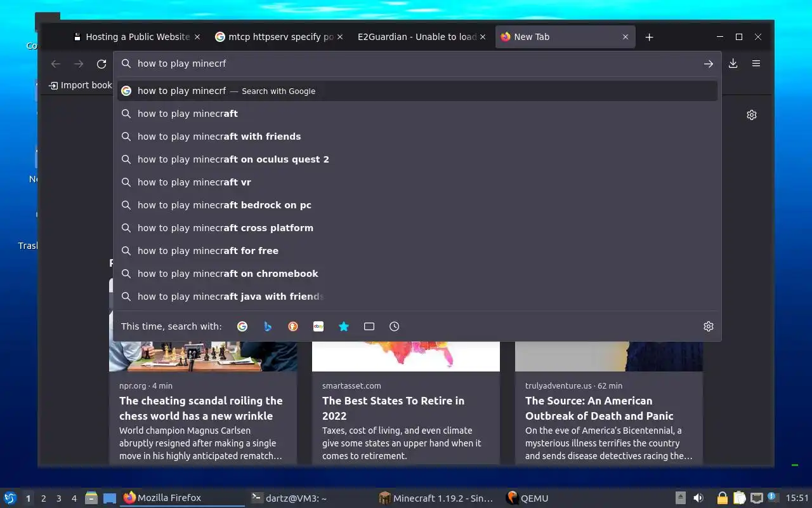Choose 'how to play minecrf' Search with Google
The height and width of the screenshot is (508, 812).
click(x=417, y=91)
